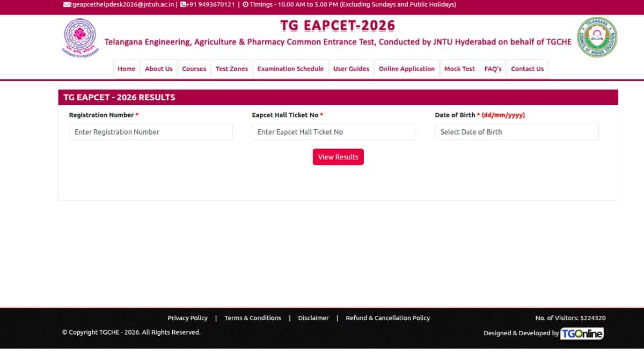Open the Online Application menu item
Screen dimensions: 644x362
pos(407,69)
